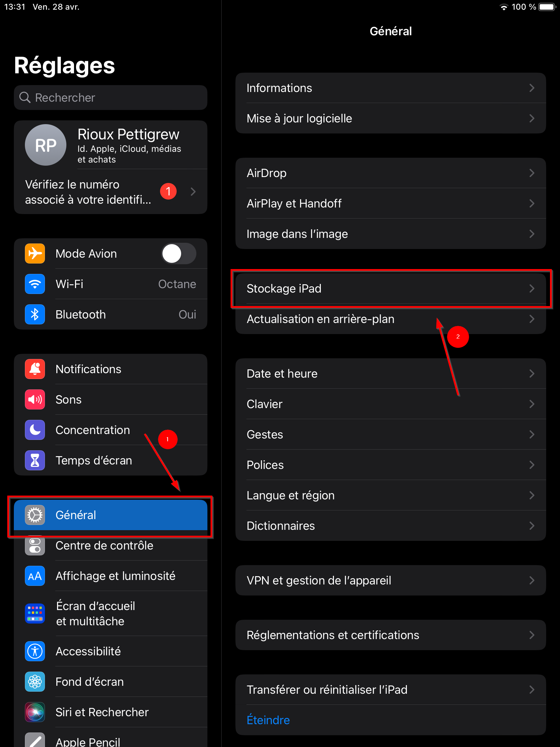Select Centre de contrôle in sidebar
This screenshot has height=747, width=560.
coord(111,545)
